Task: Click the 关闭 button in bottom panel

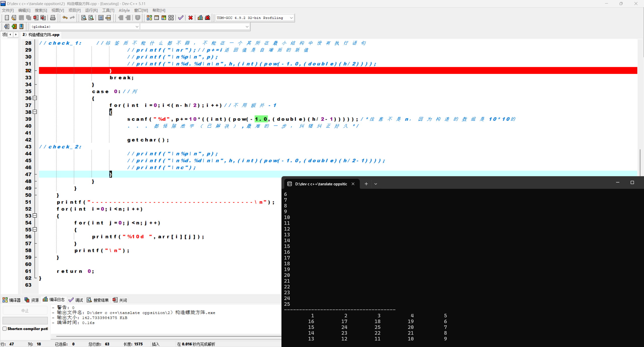Action: tap(120, 300)
